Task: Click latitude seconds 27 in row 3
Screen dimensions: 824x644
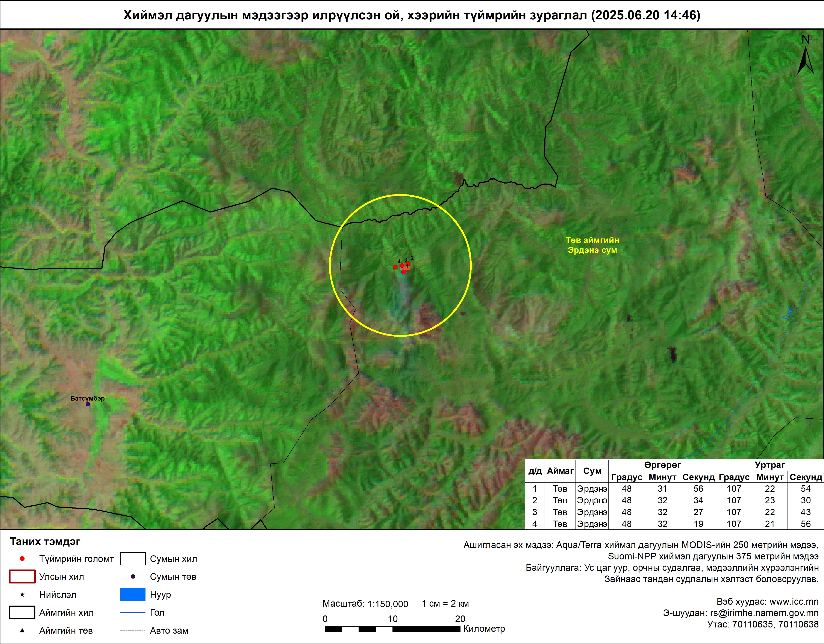Action: point(698,512)
